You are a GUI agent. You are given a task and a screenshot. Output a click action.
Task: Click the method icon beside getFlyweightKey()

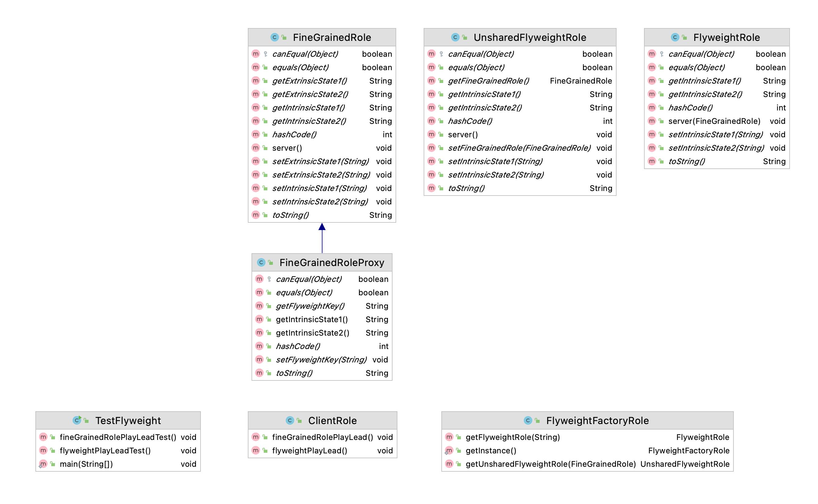(259, 306)
